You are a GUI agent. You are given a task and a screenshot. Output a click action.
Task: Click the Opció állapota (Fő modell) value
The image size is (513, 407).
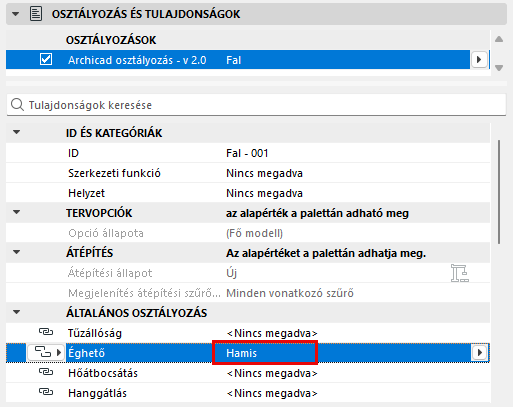[x=254, y=233]
